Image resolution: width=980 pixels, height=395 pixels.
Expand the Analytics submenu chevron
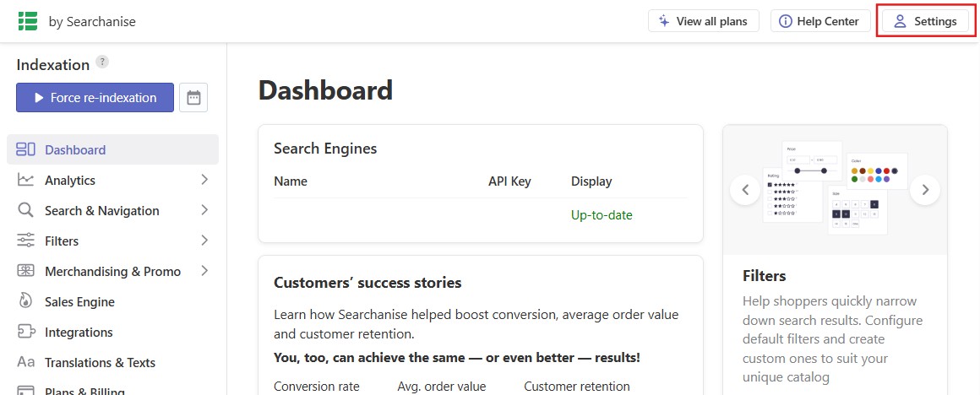pos(204,180)
